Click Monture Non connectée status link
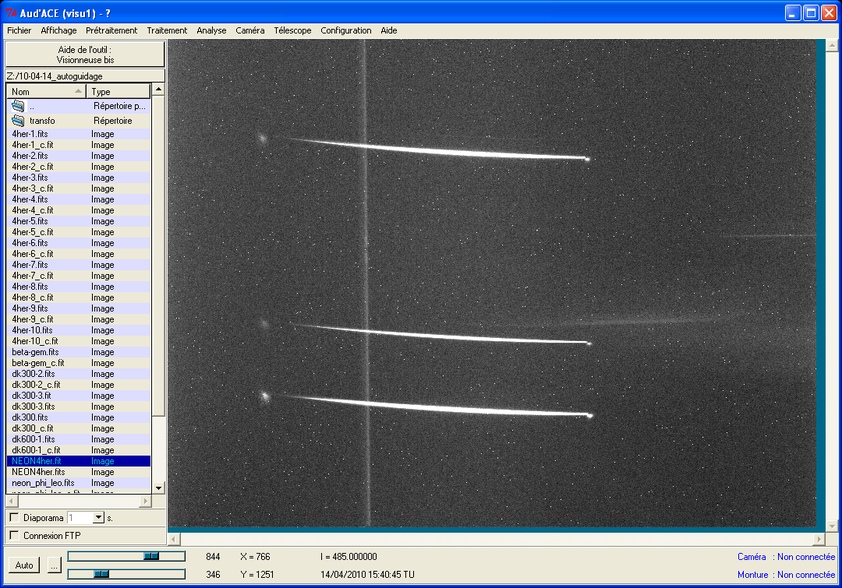 786,575
